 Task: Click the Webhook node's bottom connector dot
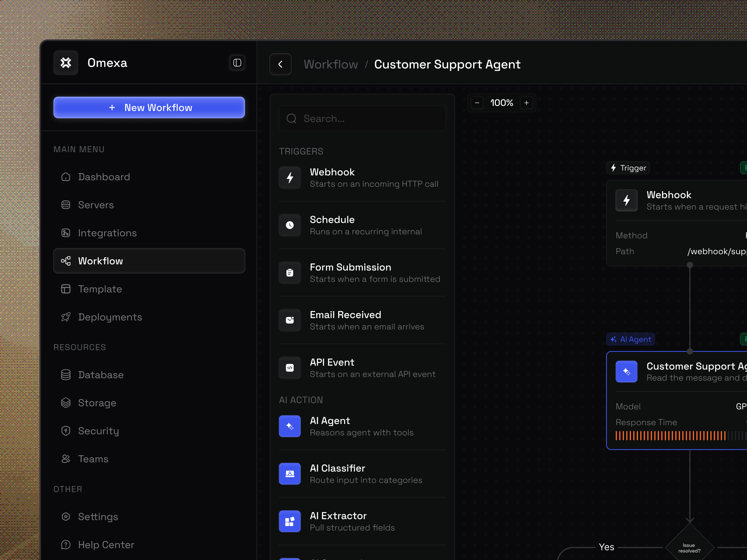pos(690,265)
